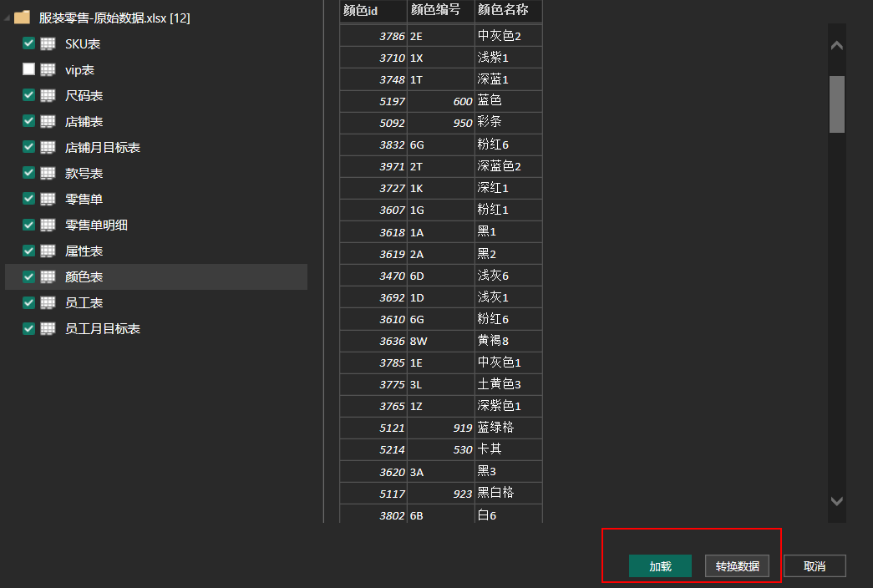
Task: Select the 颜色表 label in navigator
Action: coord(84,276)
